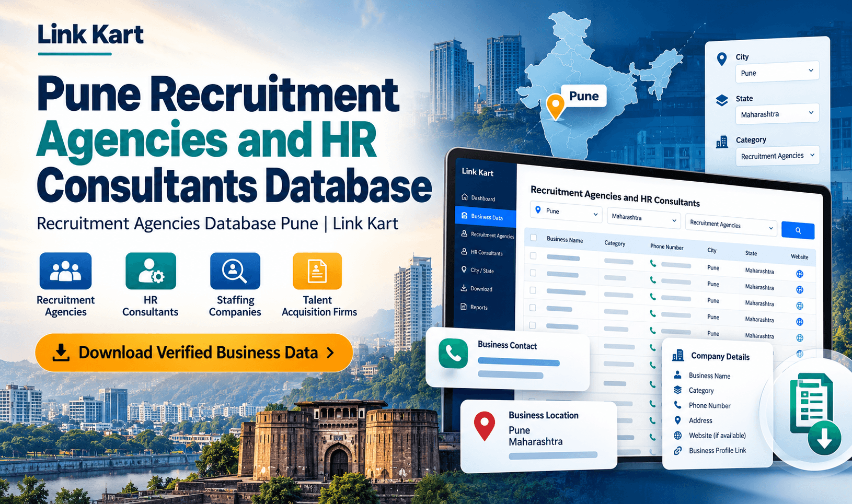
Task: Click the Link Kart logo in tablet sidebar
Action: point(477,172)
